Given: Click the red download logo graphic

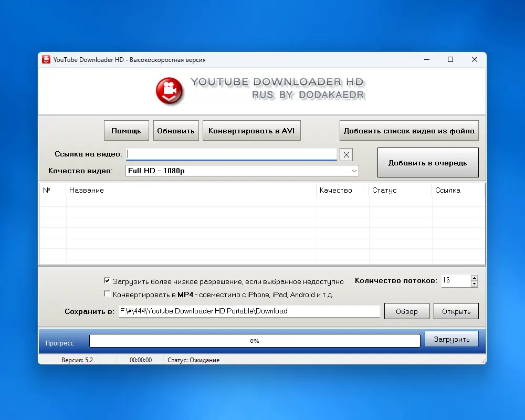Looking at the screenshot, I should point(169,91).
